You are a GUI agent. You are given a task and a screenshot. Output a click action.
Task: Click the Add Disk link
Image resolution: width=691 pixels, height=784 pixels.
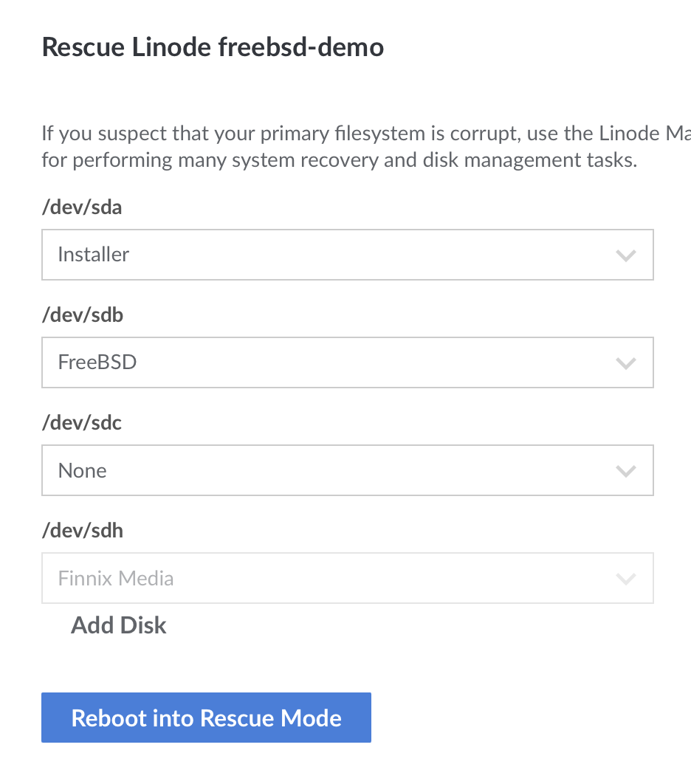point(119,625)
